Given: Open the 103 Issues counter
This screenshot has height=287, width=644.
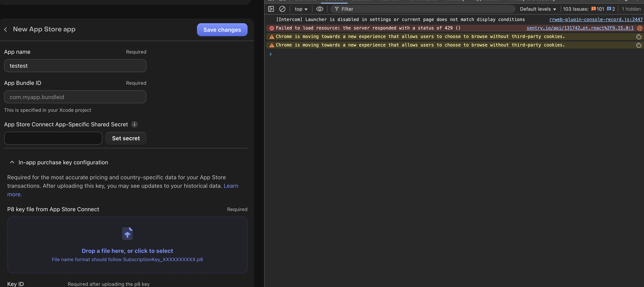Looking at the screenshot, I should pyautogui.click(x=575, y=9).
